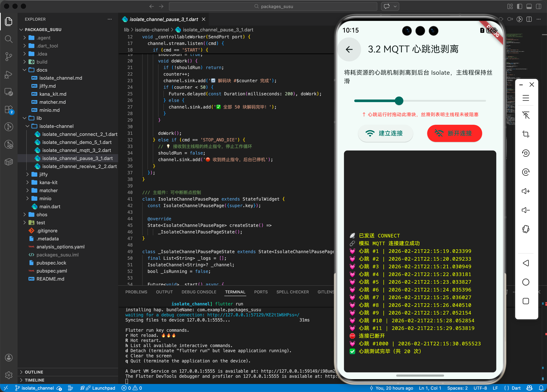Screen dimensions: 547x392
Task: Tap the 建立连接 connect button
Action: (x=385, y=133)
